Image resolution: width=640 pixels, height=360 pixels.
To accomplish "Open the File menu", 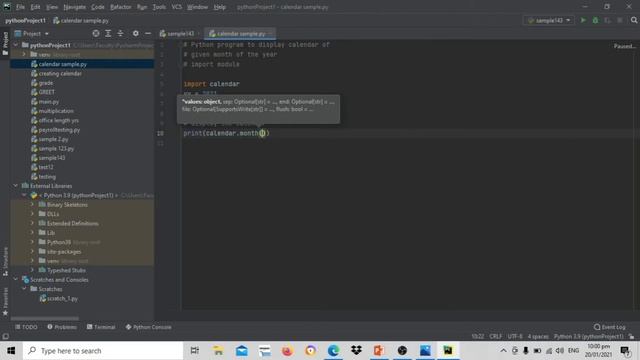I will 20,7.
